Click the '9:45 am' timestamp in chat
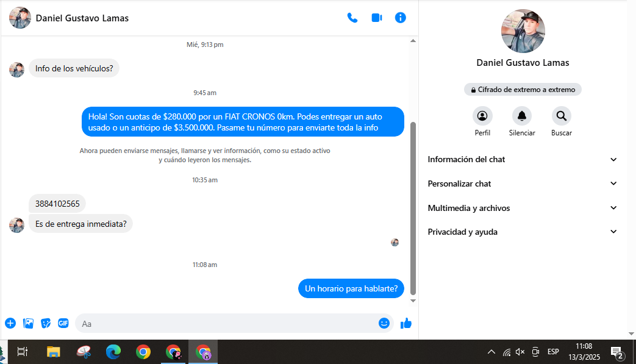The width and height of the screenshot is (636, 364). pyautogui.click(x=205, y=93)
